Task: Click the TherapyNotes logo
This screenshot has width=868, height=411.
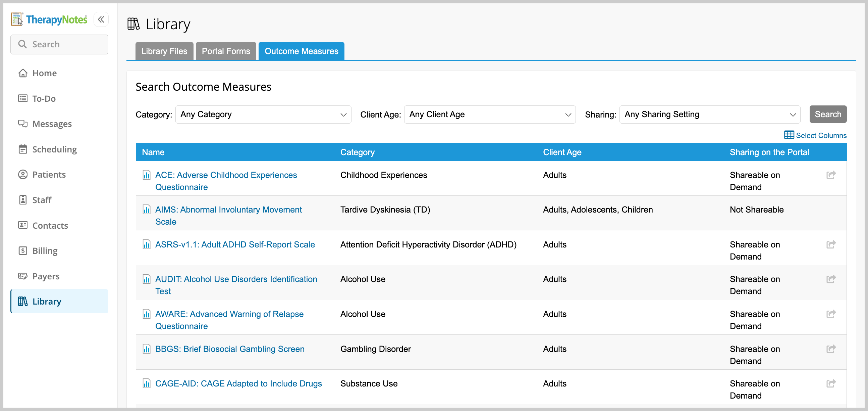Action: pos(49,19)
